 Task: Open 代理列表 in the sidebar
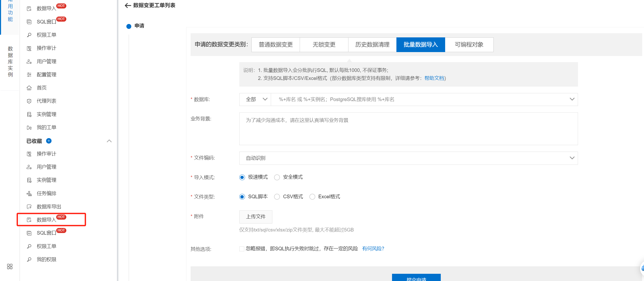click(46, 101)
